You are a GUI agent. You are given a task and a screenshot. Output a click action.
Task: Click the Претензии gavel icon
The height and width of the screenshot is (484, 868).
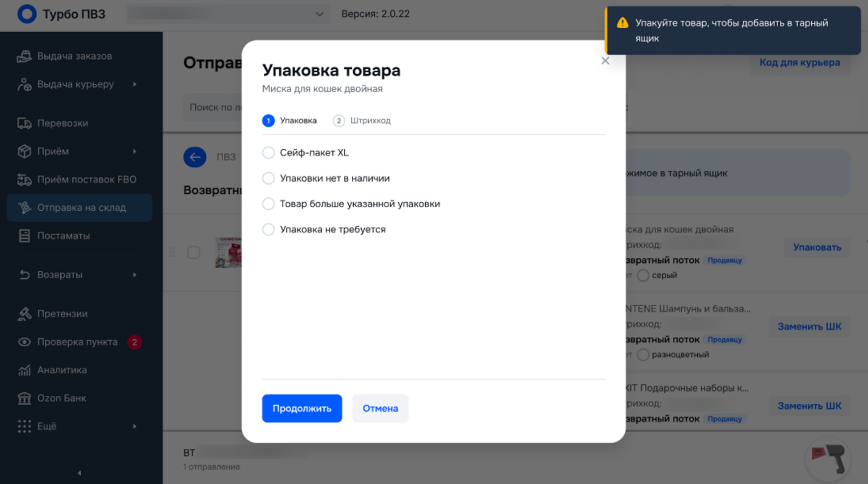pyautogui.click(x=24, y=314)
